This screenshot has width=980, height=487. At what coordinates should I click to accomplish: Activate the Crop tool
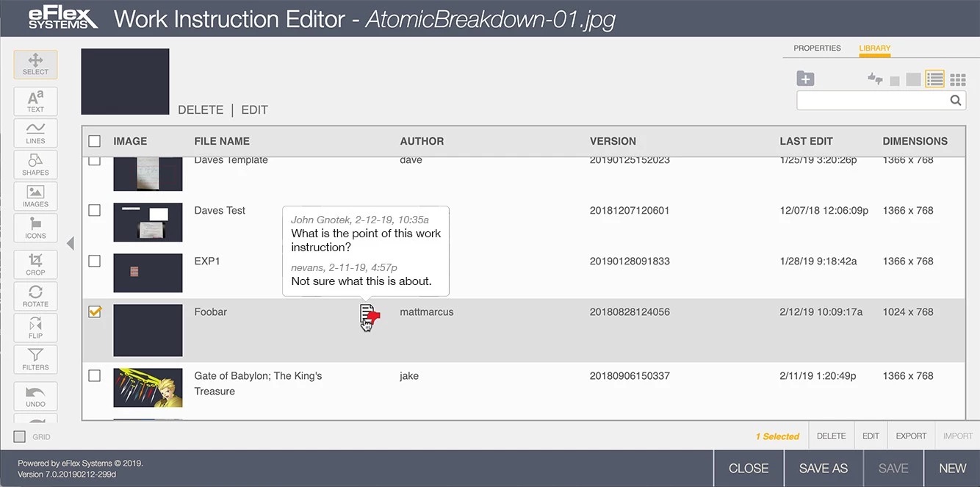click(35, 264)
